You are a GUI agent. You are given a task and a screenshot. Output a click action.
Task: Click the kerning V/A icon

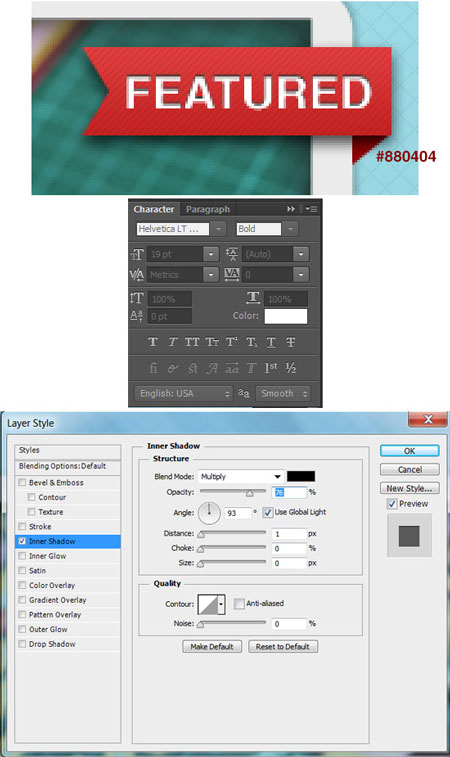tap(137, 275)
